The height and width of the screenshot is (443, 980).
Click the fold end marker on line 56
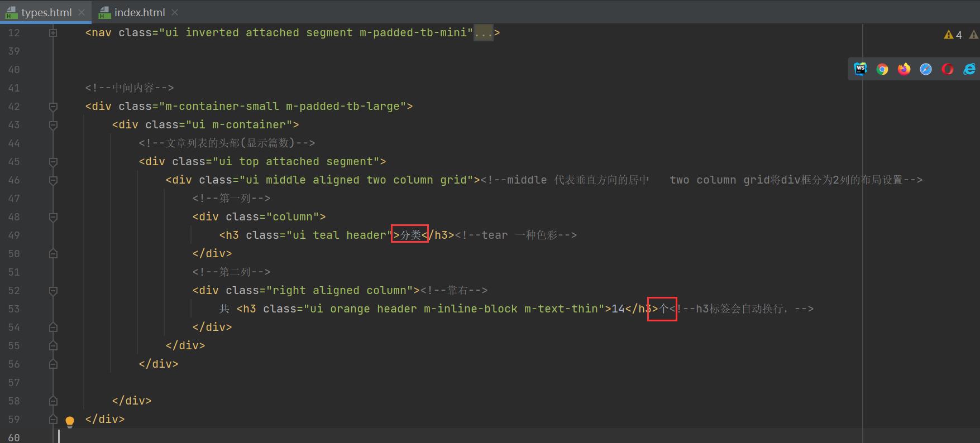coord(53,364)
